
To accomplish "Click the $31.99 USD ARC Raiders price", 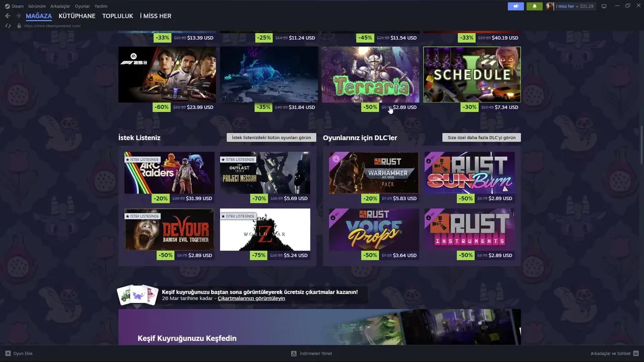I will (x=199, y=199).
